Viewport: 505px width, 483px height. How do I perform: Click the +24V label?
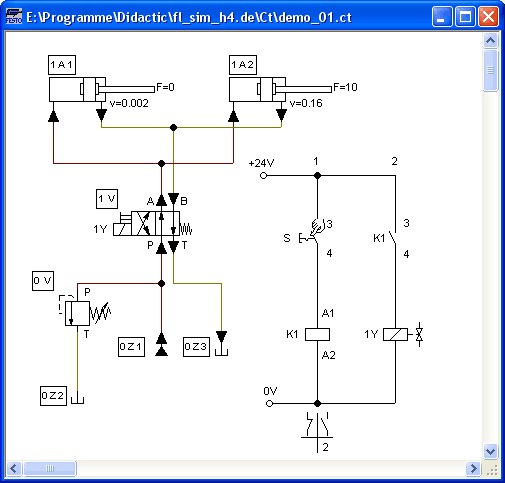coord(261,163)
